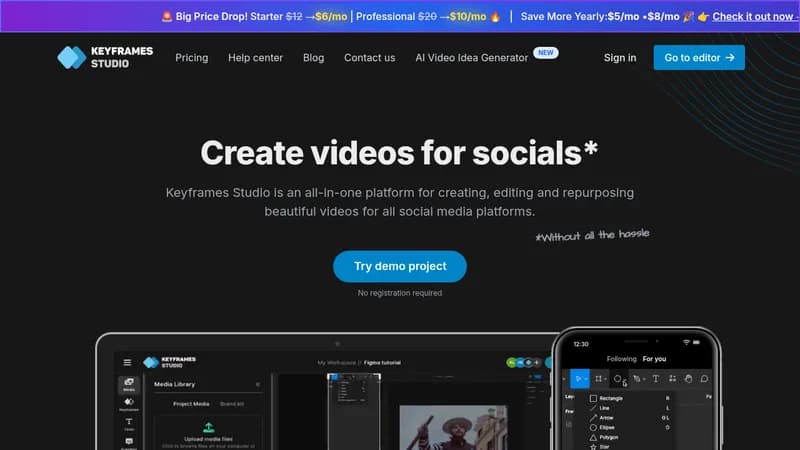The width and height of the screenshot is (800, 450).
Task: Open AI Video Idea Generator
Action: 471,58
